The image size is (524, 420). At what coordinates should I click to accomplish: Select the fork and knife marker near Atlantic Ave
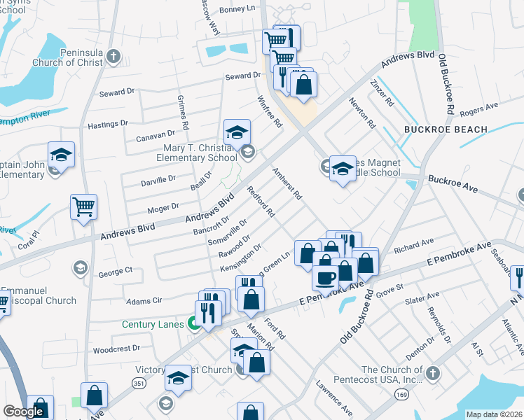point(518,279)
